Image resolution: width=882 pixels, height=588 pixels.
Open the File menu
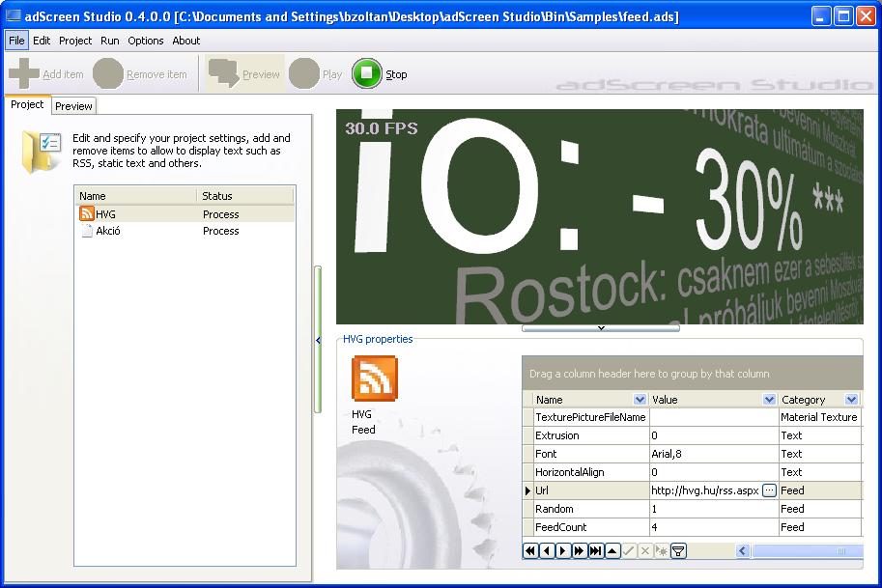pos(16,41)
